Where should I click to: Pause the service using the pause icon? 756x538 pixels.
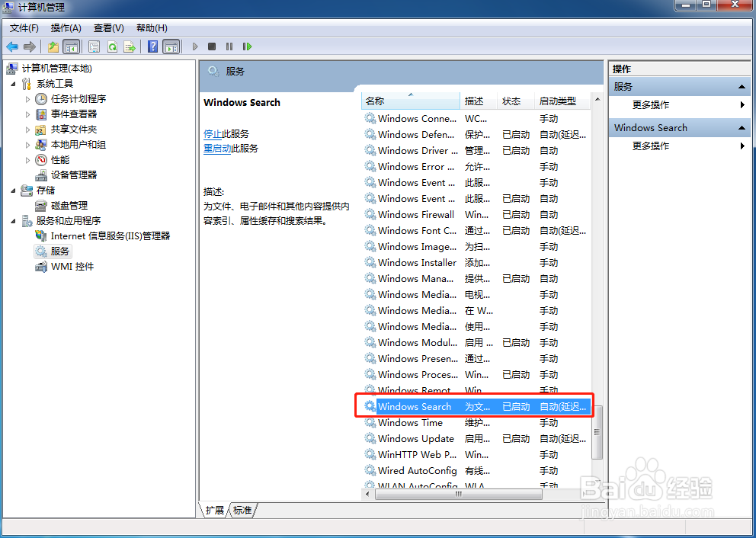229,46
